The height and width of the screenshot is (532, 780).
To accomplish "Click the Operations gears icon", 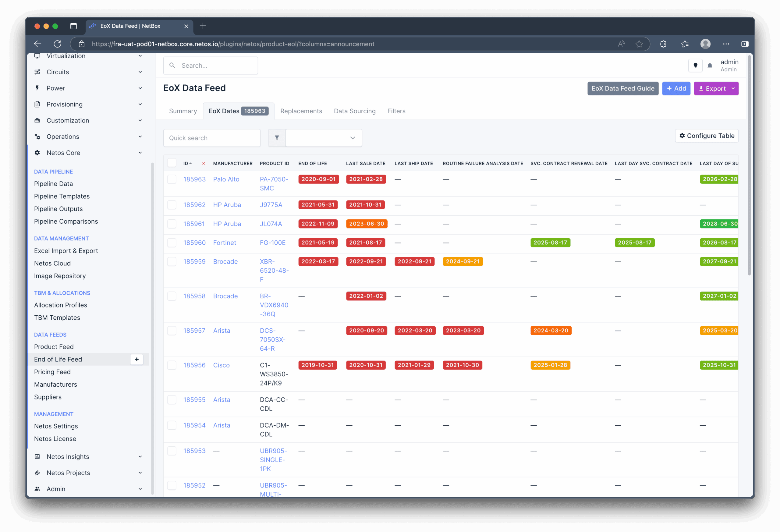I will [37, 136].
